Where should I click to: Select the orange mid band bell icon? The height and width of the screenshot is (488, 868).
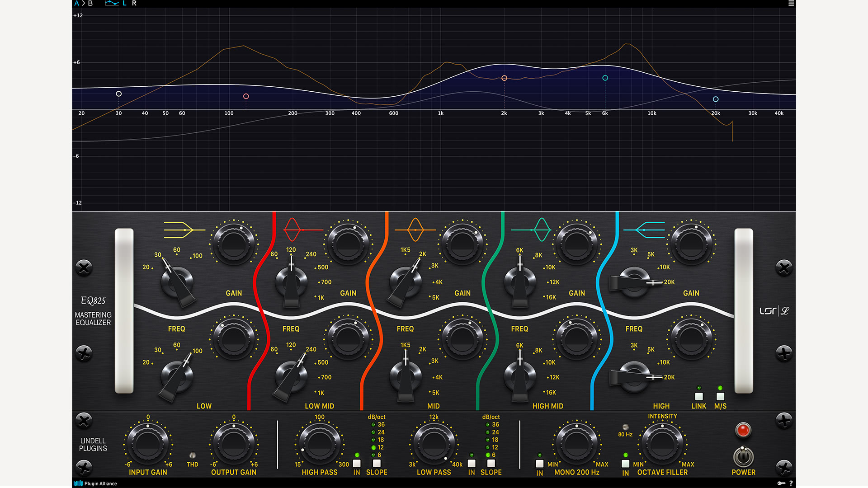click(x=415, y=229)
